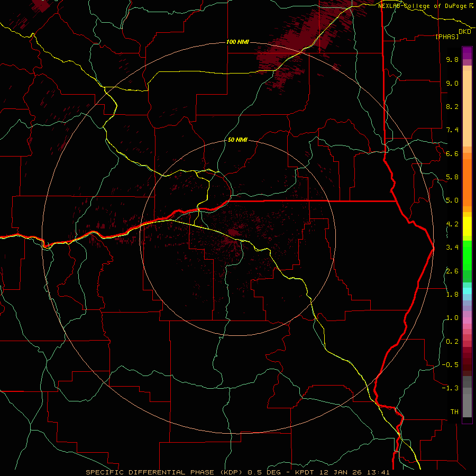
Task: Click the pink swatch in the legend
Action: click(x=467, y=321)
